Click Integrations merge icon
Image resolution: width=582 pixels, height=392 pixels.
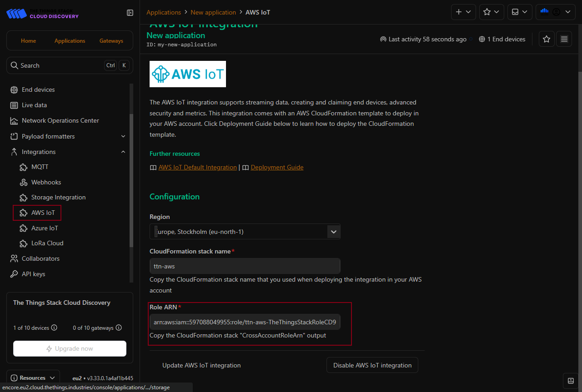point(14,152)
